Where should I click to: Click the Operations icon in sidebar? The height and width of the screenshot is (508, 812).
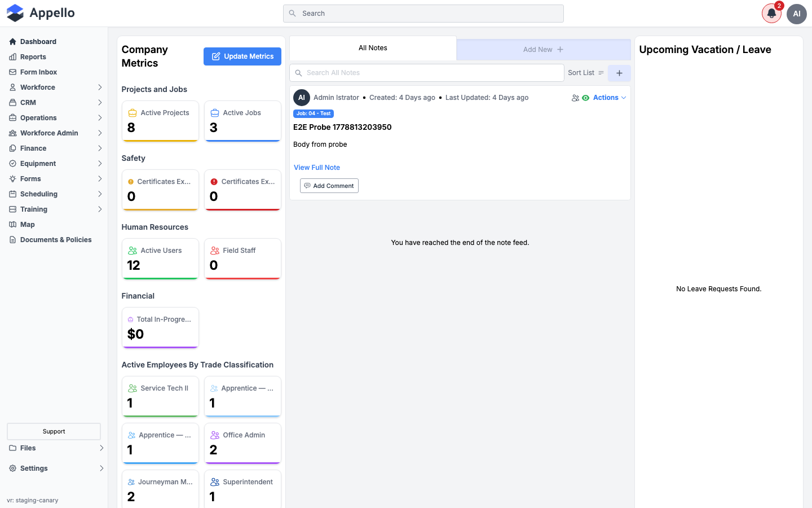click(12, 118)
